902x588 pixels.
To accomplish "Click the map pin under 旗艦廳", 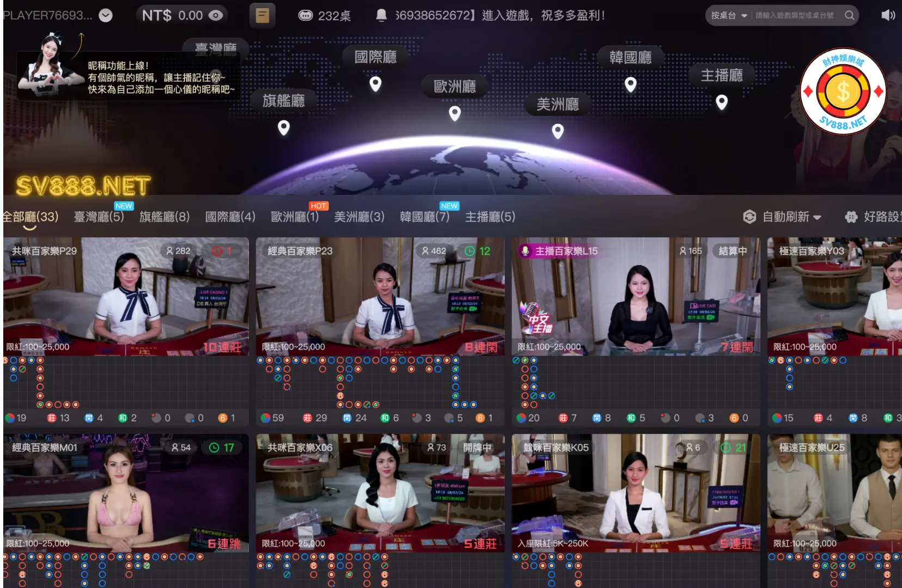I will [x=284, y=128].
